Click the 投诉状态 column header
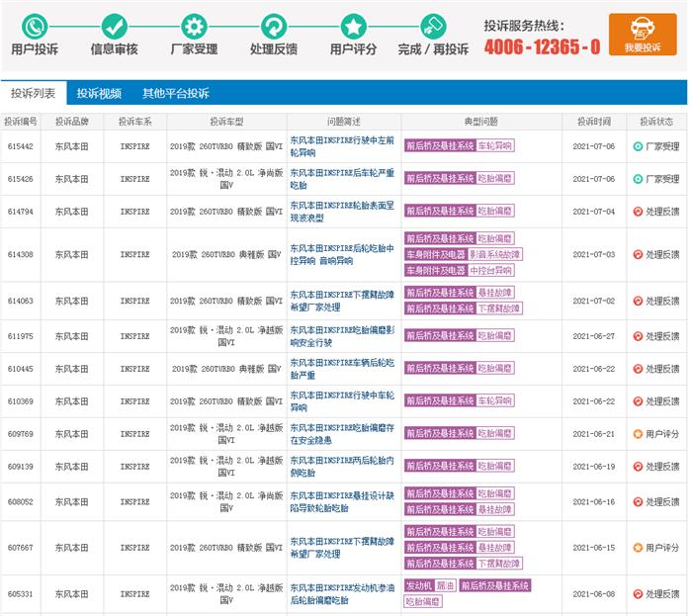 tap(656, 122)
